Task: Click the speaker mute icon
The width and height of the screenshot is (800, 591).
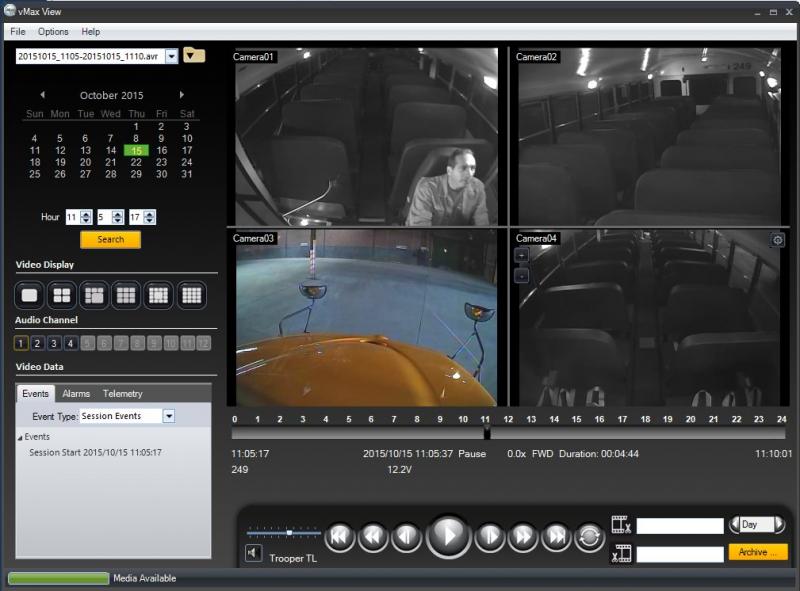Action: click(254, 554)
